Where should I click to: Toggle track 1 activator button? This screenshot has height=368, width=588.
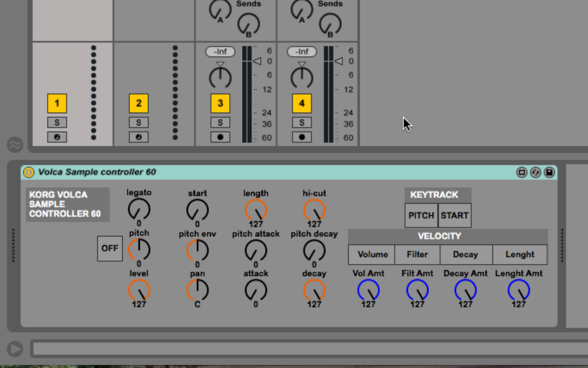pos(57,103)
